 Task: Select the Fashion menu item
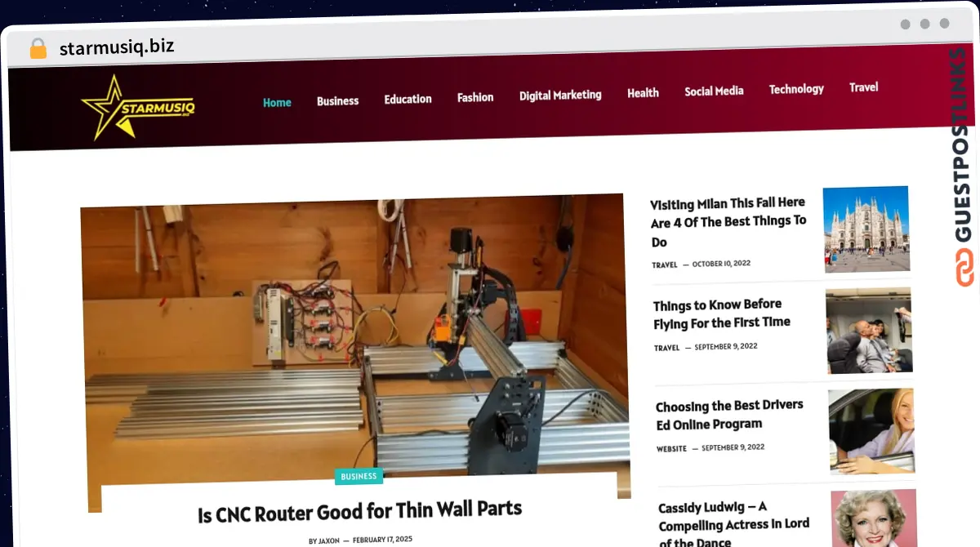tap(475, 98)
